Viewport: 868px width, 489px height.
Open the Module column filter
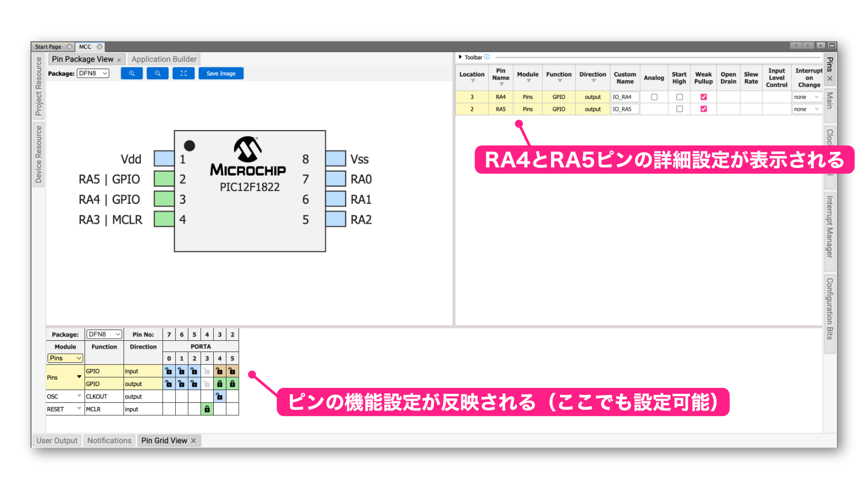pyautogui.click(x=528, y=81)
